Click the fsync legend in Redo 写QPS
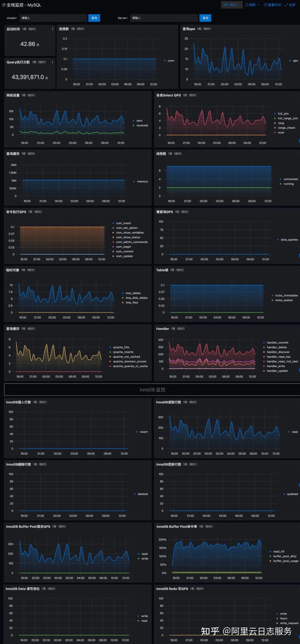The width and height of the screenshot is (300, 644). pyautogui.click(x=282, y=618)
